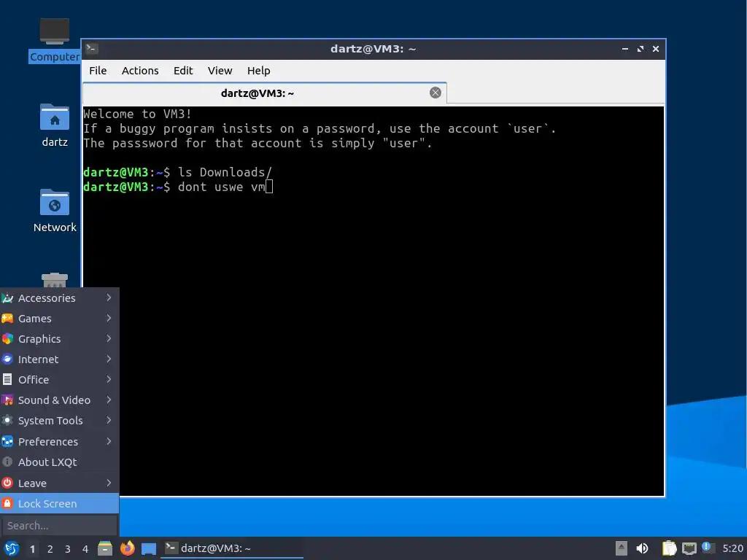Open the Help menu
Viewport: 747px width, 560px height.
pyautogui.click(x=259, y=71)
